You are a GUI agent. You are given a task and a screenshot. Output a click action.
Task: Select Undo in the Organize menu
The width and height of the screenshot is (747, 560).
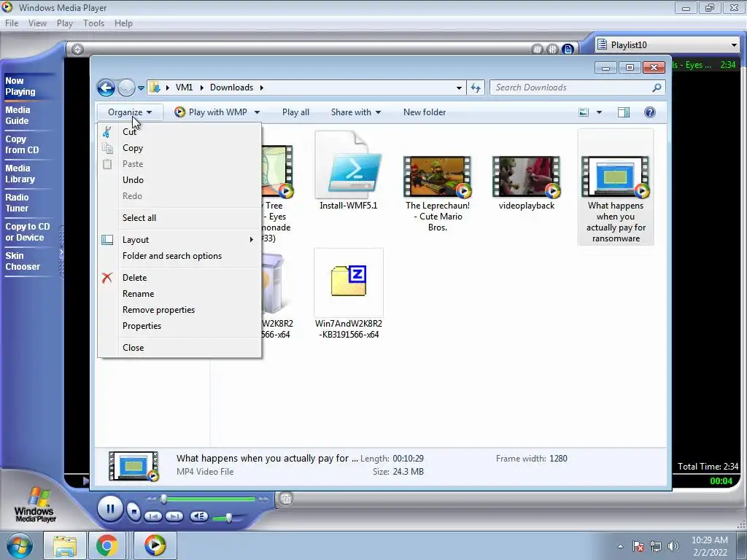[x=179, y=180]
